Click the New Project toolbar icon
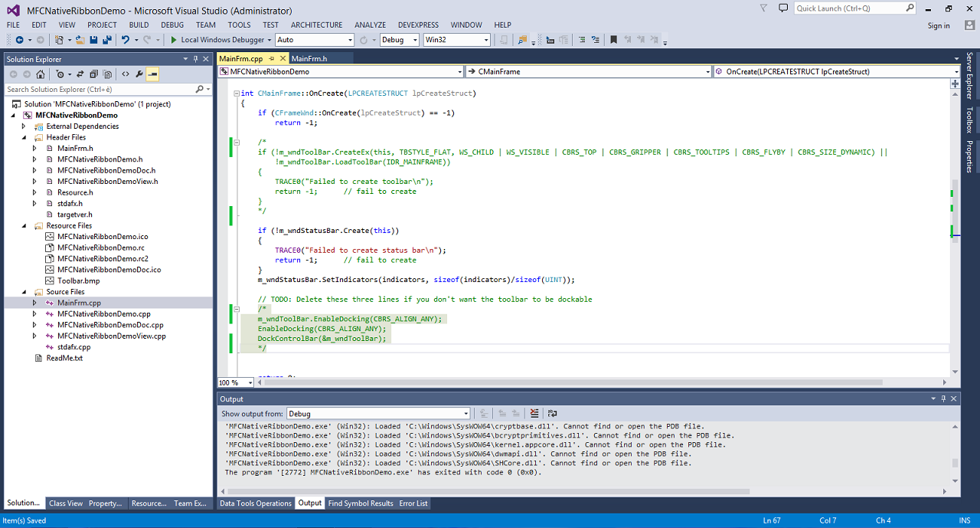The width and height of the screenshot is (980, 528). pos(59,40)
